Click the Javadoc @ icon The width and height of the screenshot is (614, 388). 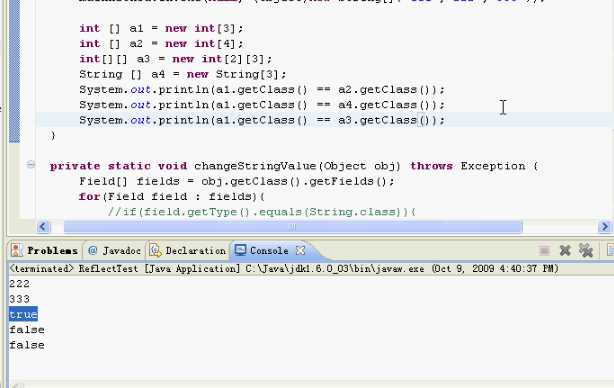point(92,251)
